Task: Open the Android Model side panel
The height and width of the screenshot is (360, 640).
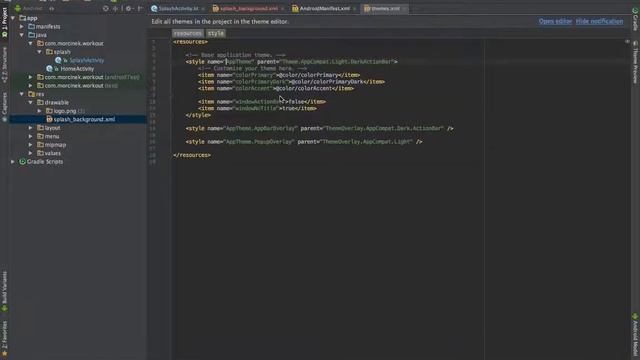Action: click(635, 335)
